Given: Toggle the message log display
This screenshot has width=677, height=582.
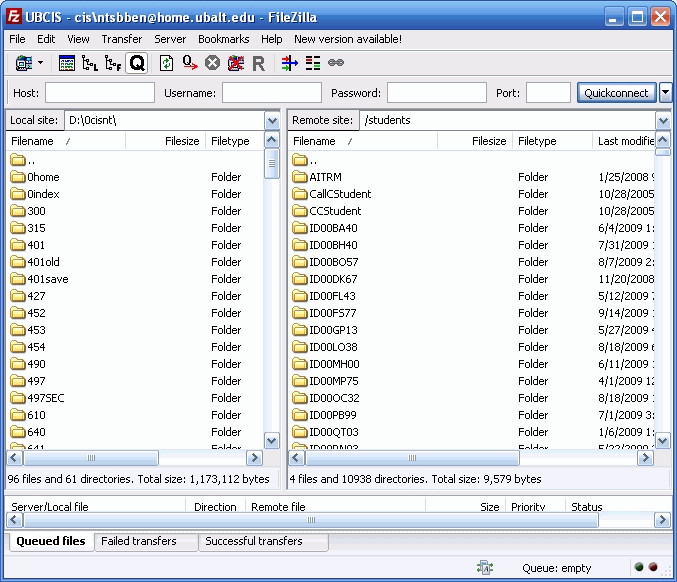Looking at the screenshot, I should [67, 63].
